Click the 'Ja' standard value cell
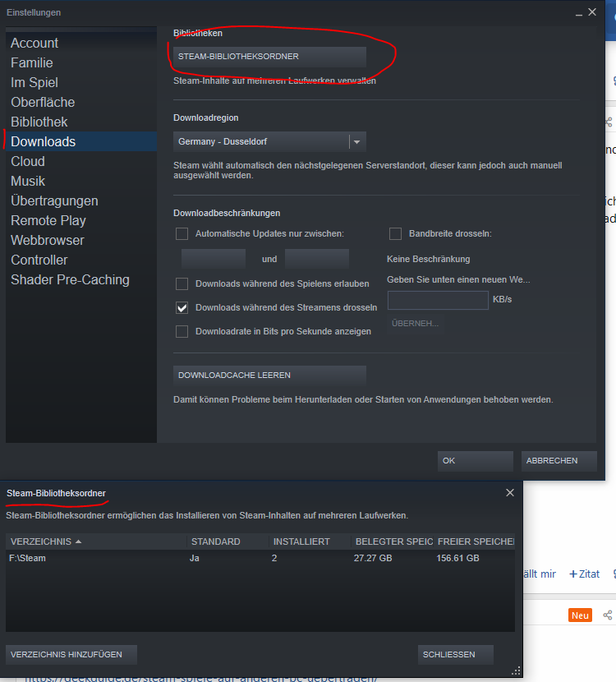The image size is (616, 682). tap(195, 558)
